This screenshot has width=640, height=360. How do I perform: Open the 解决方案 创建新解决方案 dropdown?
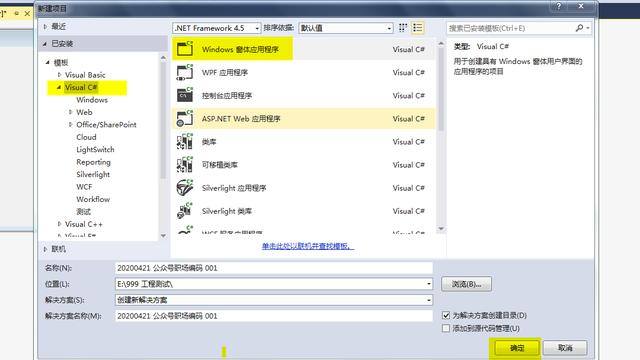[274, 300]
